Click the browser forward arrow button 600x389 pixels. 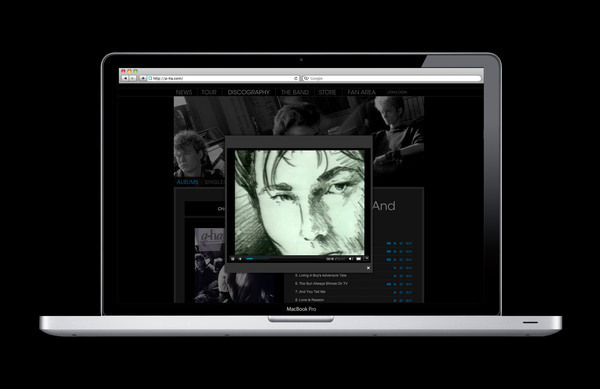click(x=132, y=78)
